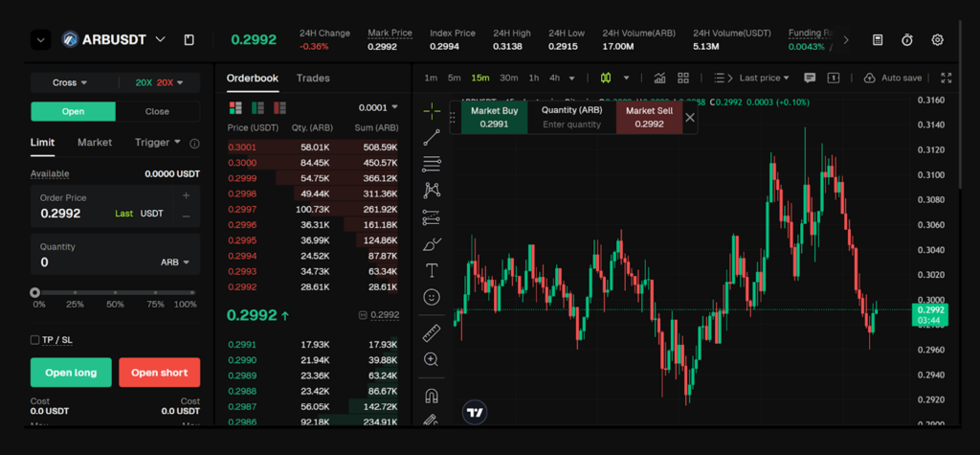Click the Open short button
Viewport: 980px width, 455px height.
[x=160, y=373]
